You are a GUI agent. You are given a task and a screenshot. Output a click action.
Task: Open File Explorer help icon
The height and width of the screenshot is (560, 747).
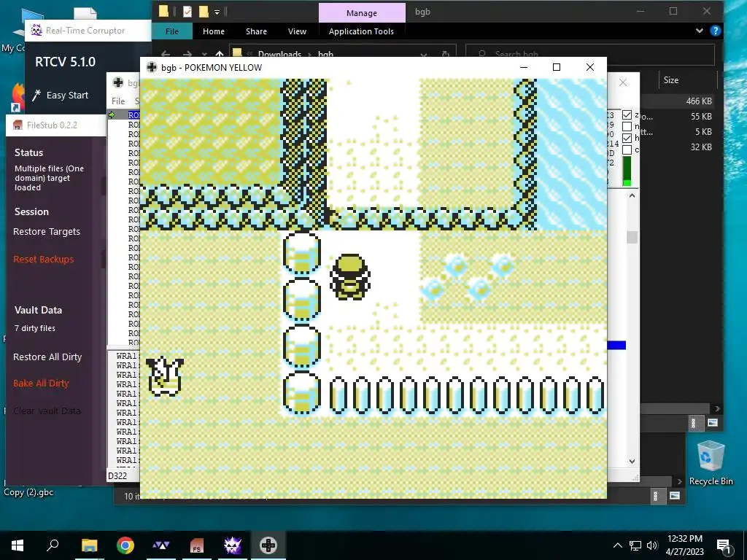(x=715, y=31)
